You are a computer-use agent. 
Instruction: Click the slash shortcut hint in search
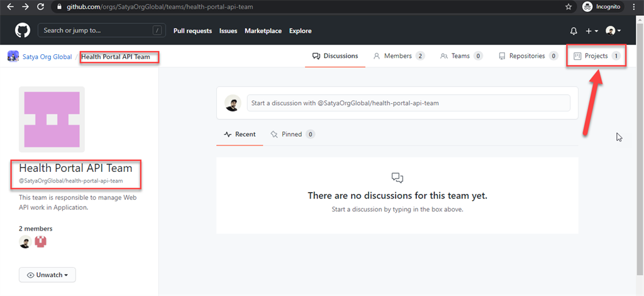tap(157, 30)
